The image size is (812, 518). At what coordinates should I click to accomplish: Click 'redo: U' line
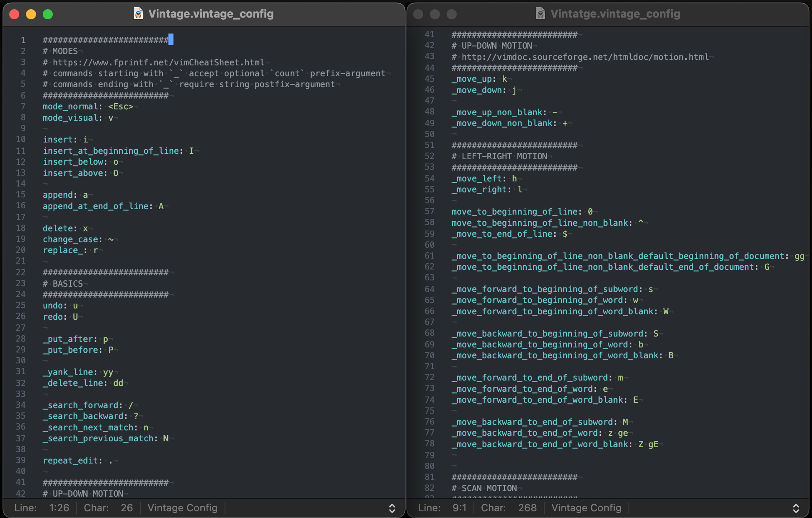click(60, 317)
